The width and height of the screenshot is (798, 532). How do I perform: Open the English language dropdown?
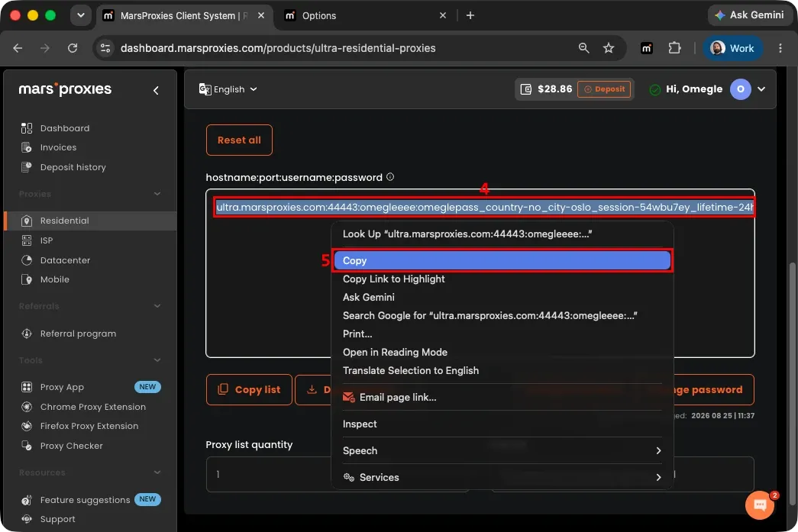228,89
